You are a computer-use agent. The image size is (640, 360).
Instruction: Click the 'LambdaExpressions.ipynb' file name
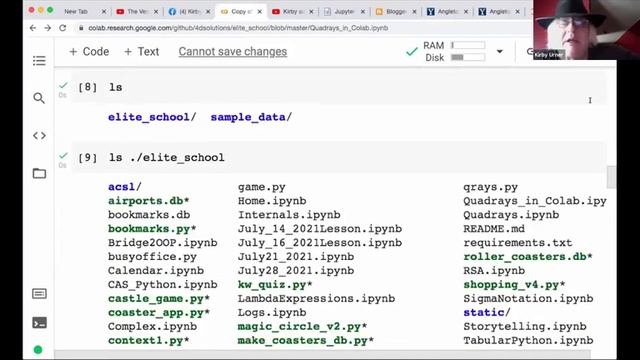point(316,299)
